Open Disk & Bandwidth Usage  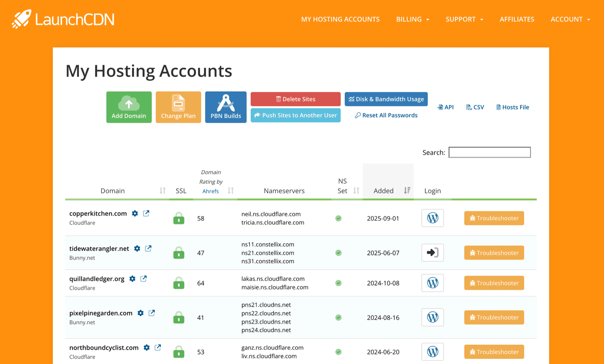[x=386, y=99]
